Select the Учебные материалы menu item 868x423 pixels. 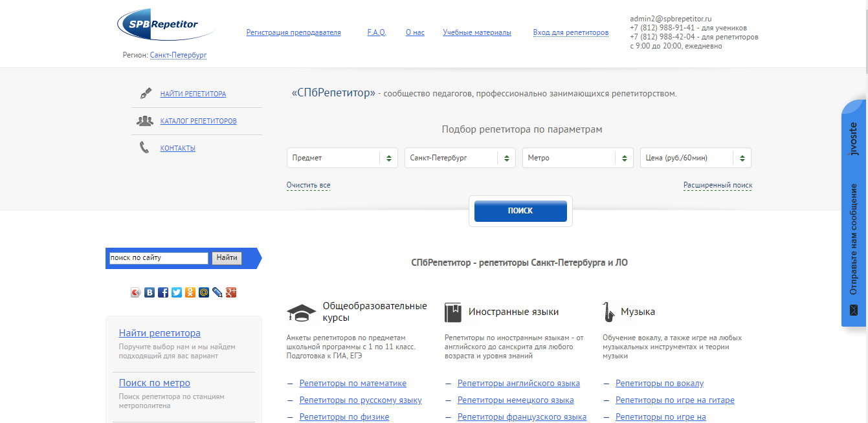pos(476,32)
